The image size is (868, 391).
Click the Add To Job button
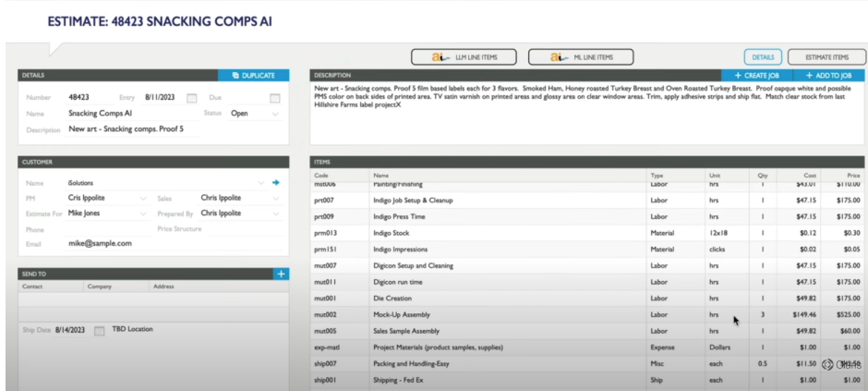tap(828, 75)
